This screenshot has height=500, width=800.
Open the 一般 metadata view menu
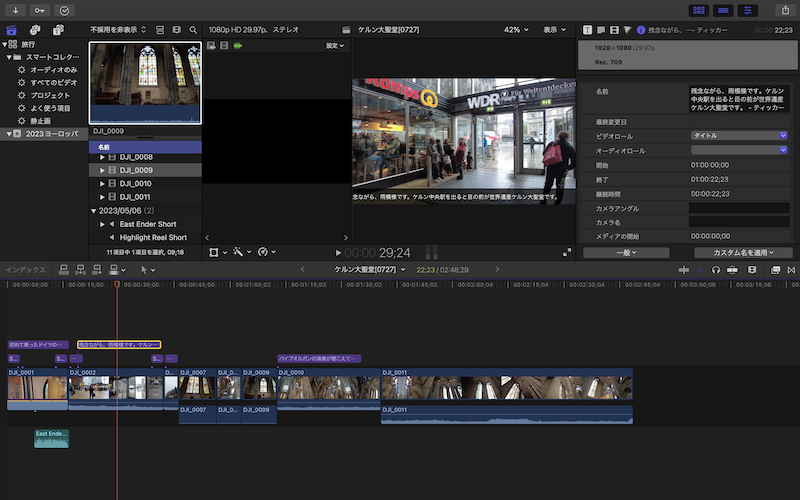coord(626,253)
